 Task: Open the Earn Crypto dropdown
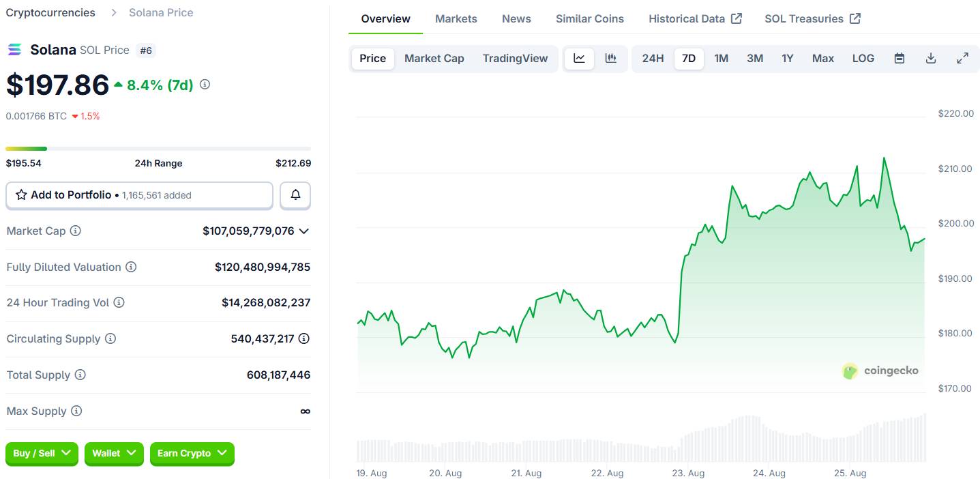point(192,453)
